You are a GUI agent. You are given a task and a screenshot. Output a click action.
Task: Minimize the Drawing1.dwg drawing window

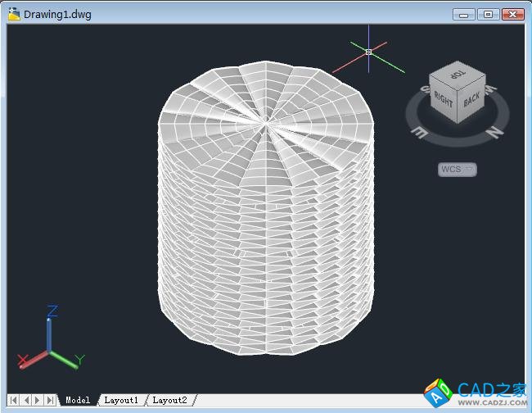click(x=464, y=14)
